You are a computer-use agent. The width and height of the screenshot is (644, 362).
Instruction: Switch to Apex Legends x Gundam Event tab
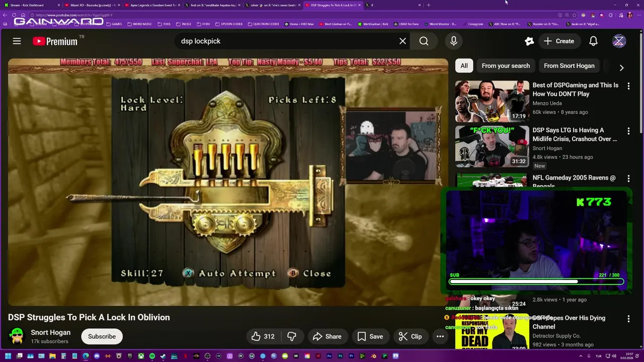[x=152, y=5]
